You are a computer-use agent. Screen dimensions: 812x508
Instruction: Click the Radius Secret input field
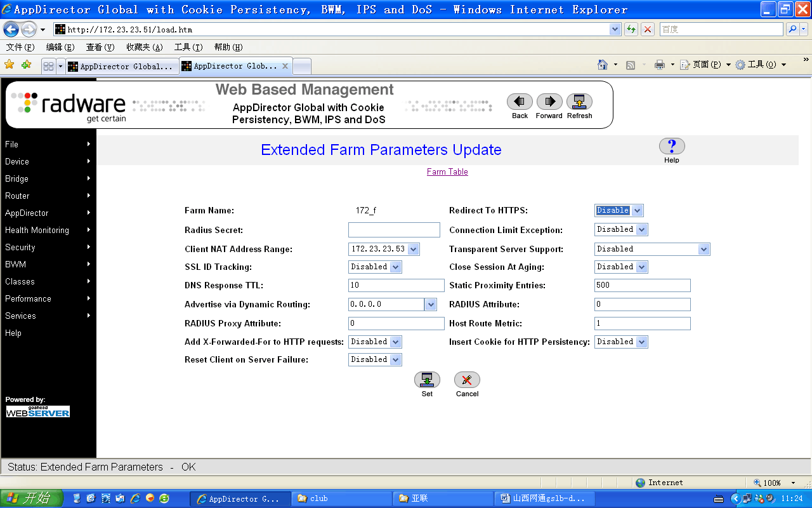coord(394,230)
